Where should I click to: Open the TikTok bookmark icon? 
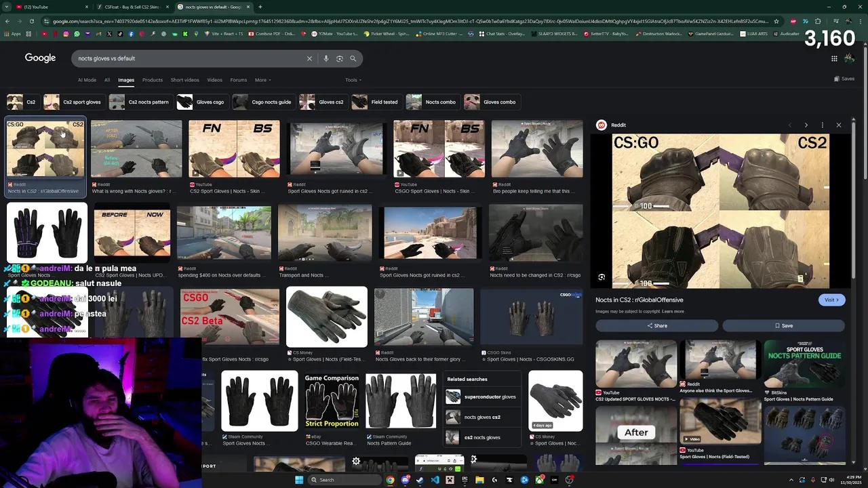[x=120, y=33]
